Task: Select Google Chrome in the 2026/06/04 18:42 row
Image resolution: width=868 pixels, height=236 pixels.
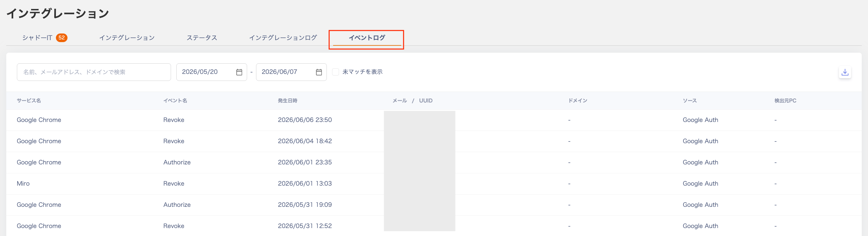Action: point(39,141)
